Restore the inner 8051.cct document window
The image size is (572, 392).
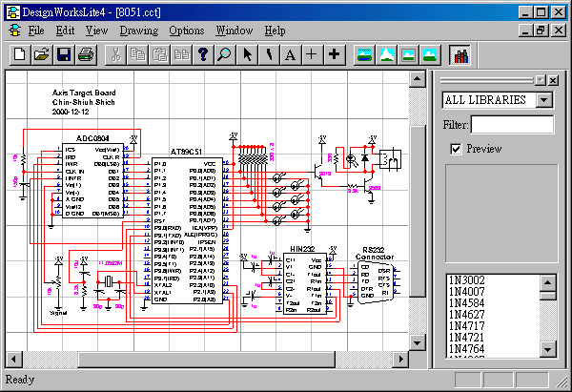pos(541,31)
